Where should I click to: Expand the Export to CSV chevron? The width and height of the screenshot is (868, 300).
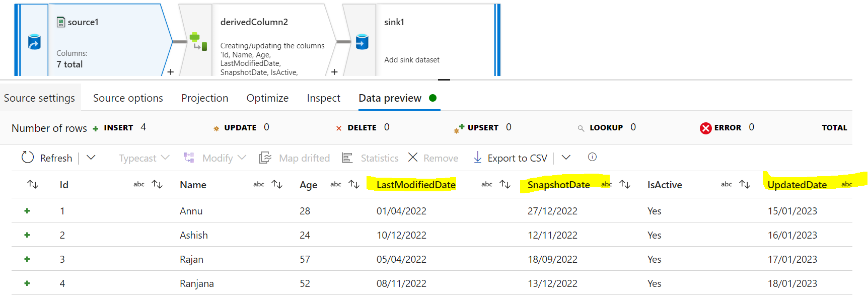point(566,158)
